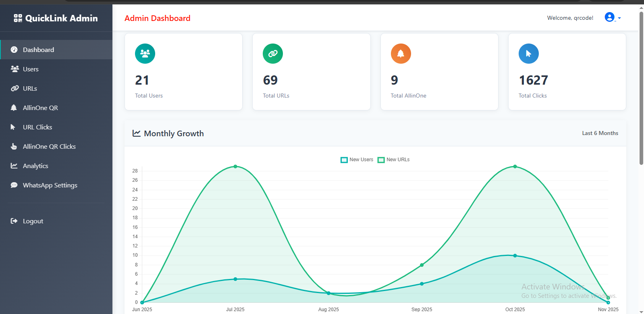Screen dimensions: 644x314
Task: Select URL Clicks in the sidebar
Action: pos(37,127)
